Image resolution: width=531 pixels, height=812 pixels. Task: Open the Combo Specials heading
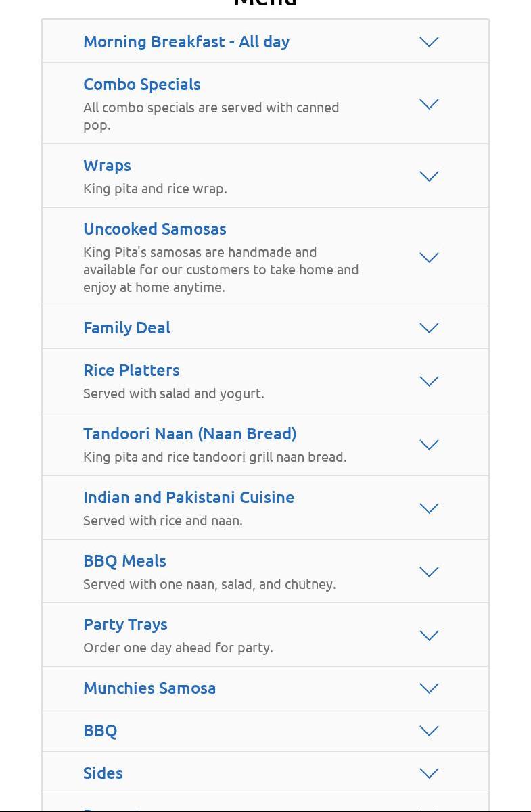142,85
